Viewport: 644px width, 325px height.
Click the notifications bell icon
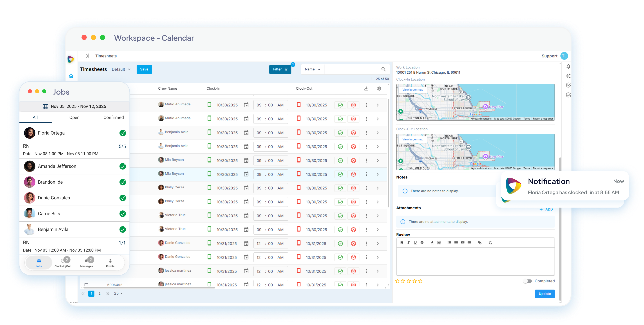coord(568,66)
